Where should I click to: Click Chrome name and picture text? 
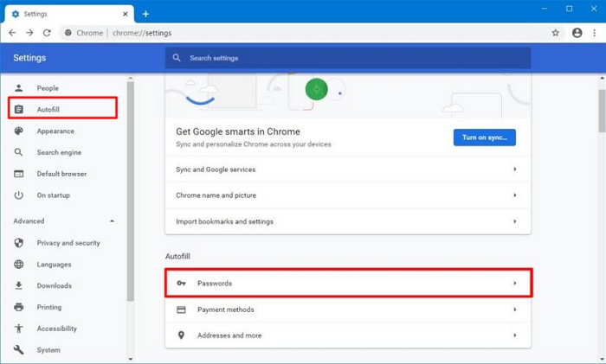tap(216, 195)
